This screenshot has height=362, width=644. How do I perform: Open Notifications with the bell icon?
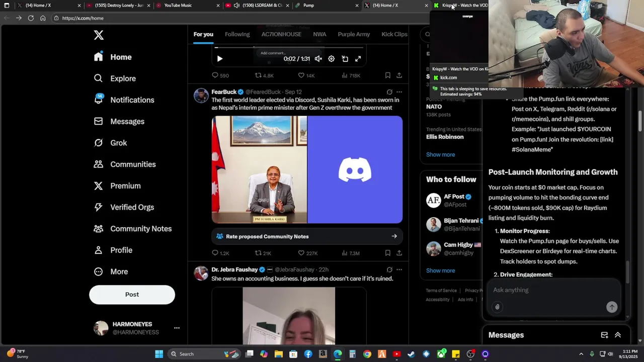coord(124,100)
